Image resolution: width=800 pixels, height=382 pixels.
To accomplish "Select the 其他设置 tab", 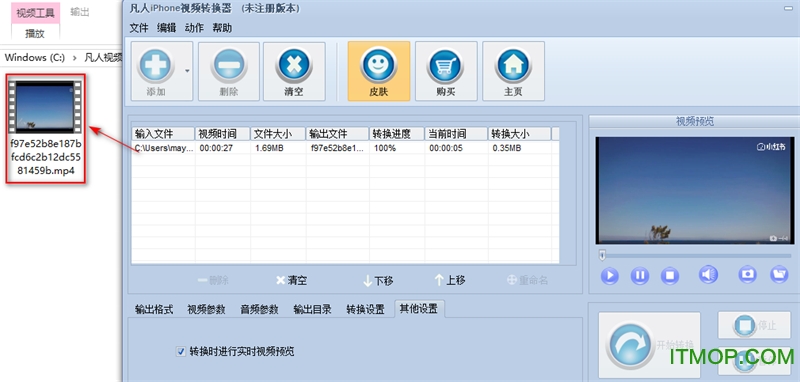I will (x=419, y=309).
